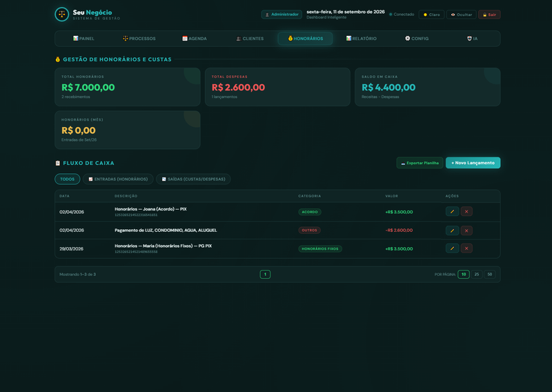
Task: Click 'Mostrando 1–3 de 3' text
Action: pos(77,275)
